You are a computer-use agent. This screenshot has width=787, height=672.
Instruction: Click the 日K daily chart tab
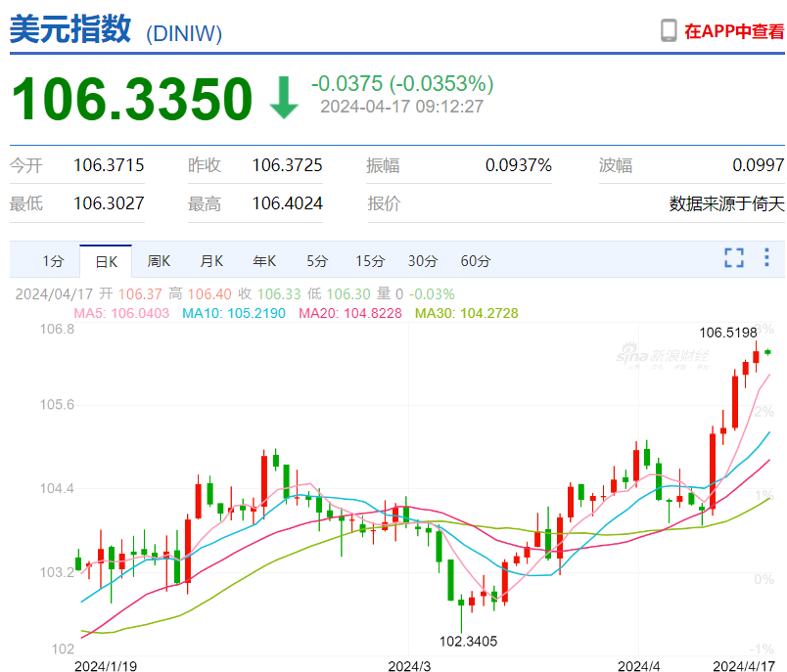pos(105,261)
